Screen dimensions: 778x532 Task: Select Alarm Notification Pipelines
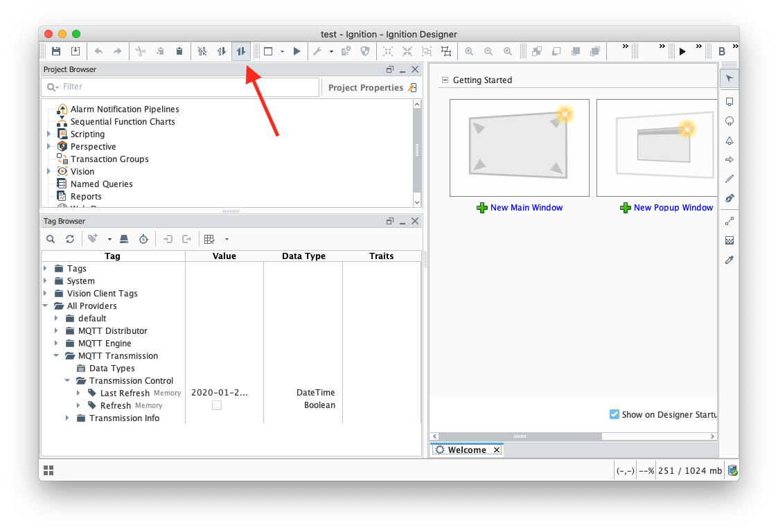(125, 109)
